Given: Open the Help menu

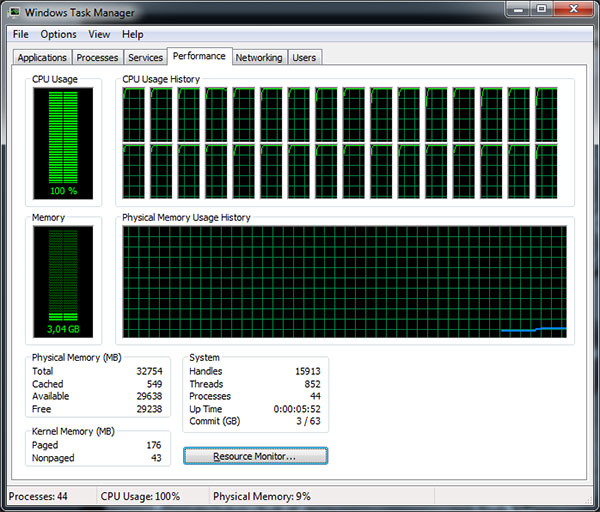Looking at the screenshot, I should point(133,34).
